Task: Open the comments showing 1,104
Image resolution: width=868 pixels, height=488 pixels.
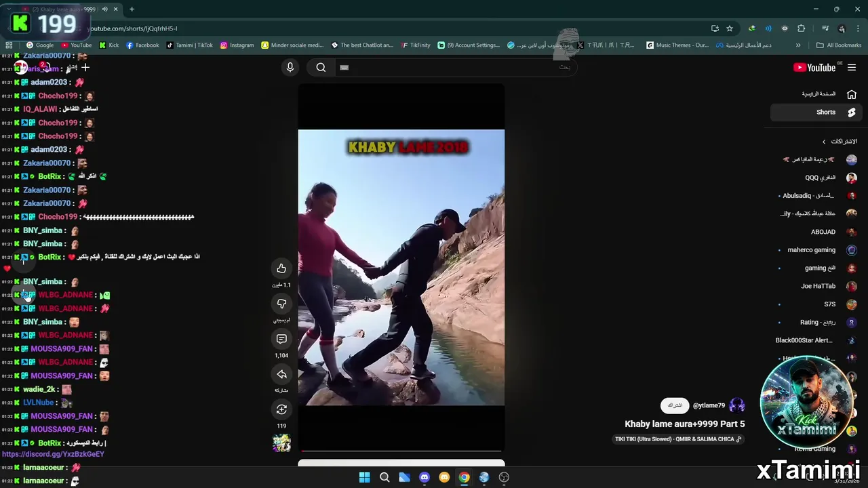Action: tap(281, 339)
